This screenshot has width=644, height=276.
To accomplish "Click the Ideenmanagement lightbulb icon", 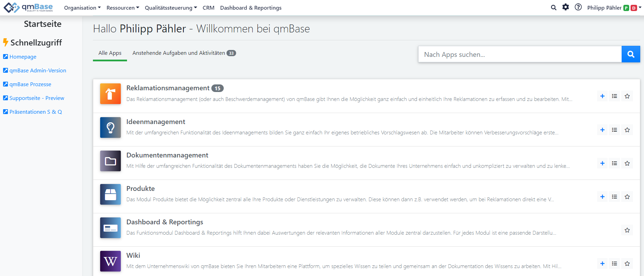I will point(110,127).
